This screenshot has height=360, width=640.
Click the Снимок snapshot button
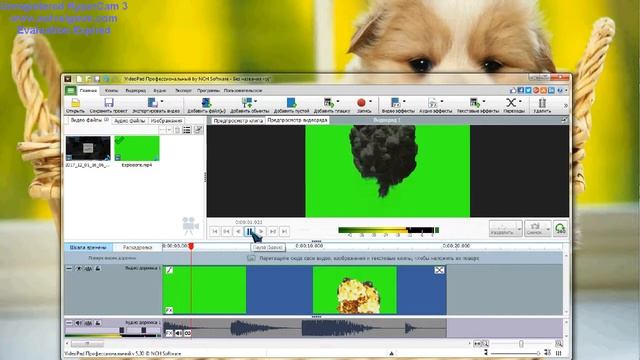click(x=535, y=229)
